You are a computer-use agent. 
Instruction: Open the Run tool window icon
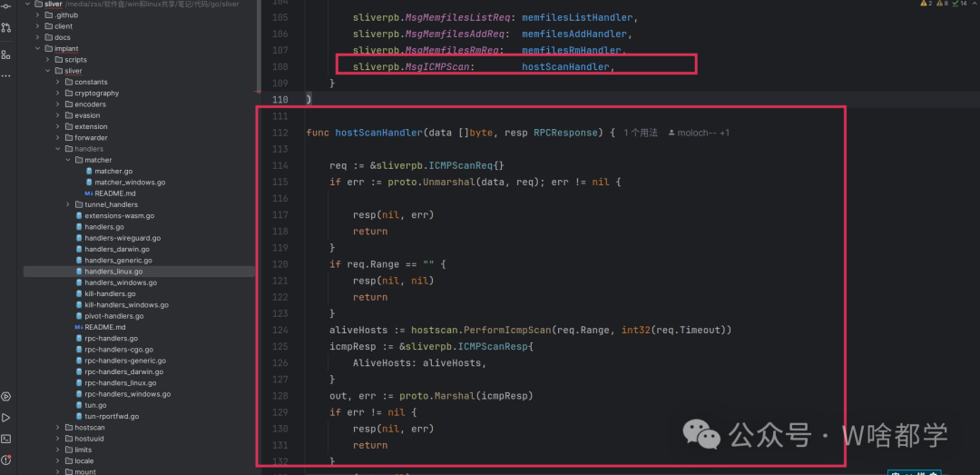pos(5,418)
